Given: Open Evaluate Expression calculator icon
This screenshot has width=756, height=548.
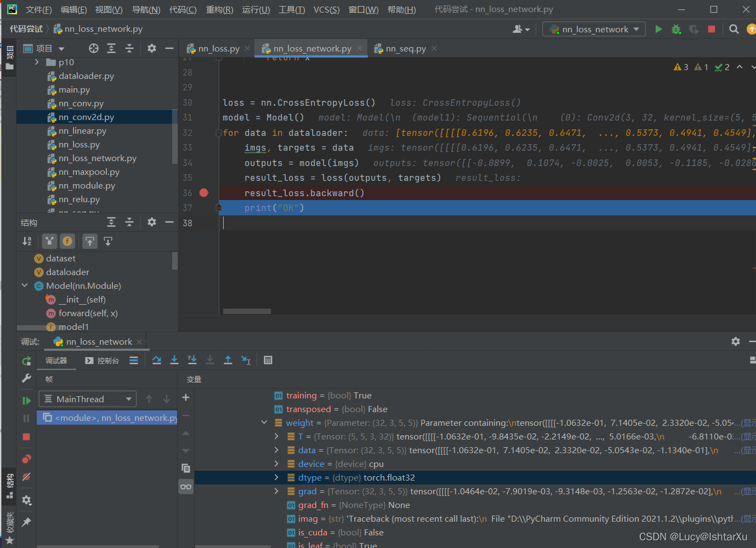Looking at the screenshot, I should 268,360.
